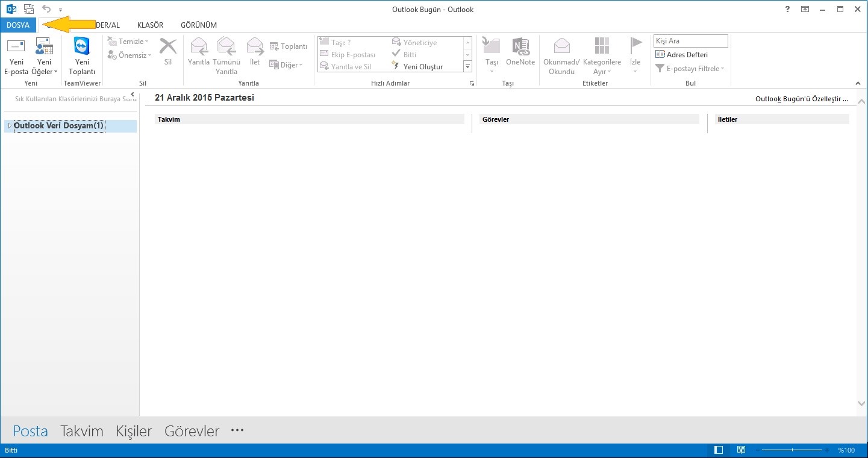Screen dimensions: 868x458
Task: Select the Taşı: ? quick step
Action: click(336, 43)
